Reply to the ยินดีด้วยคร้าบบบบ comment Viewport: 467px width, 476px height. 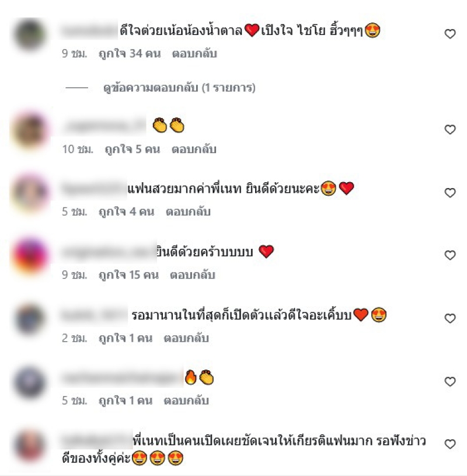point(193,275)
